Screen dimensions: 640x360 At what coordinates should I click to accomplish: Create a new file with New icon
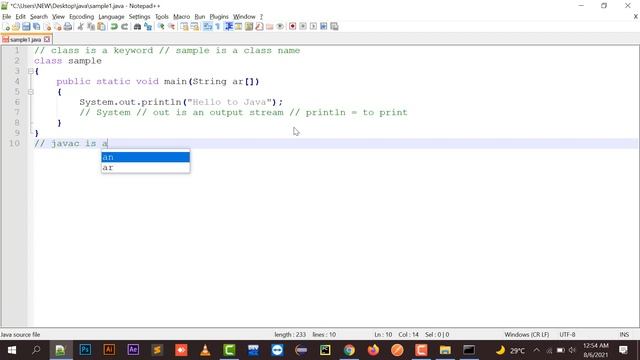tap(6, 27)
